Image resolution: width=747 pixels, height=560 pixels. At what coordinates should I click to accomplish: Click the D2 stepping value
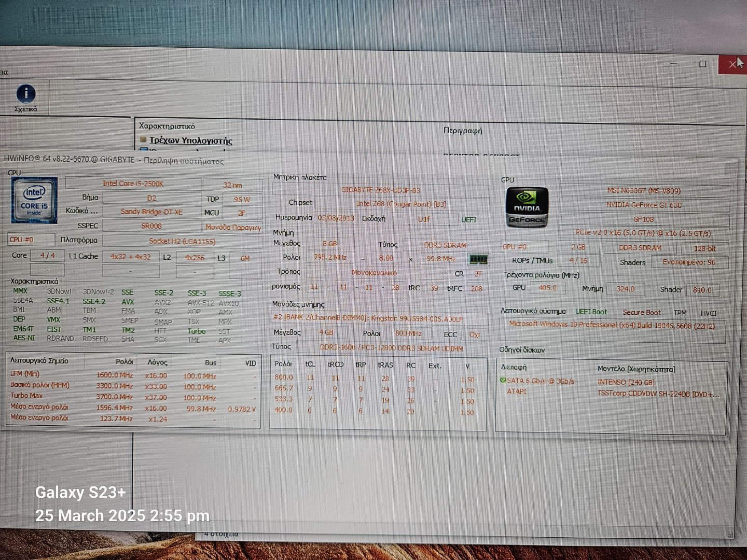click(x=151, y=198)
